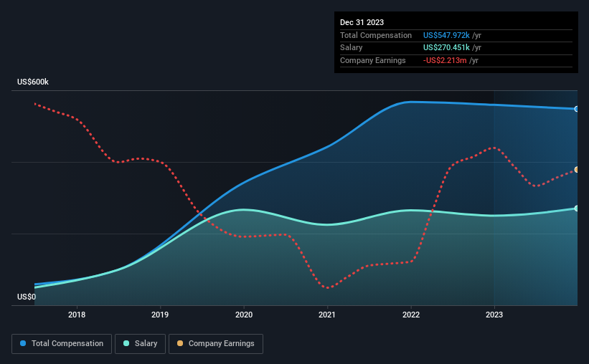
Task: Select the Company Earnings end-point marker
Action: coord(576,170)
